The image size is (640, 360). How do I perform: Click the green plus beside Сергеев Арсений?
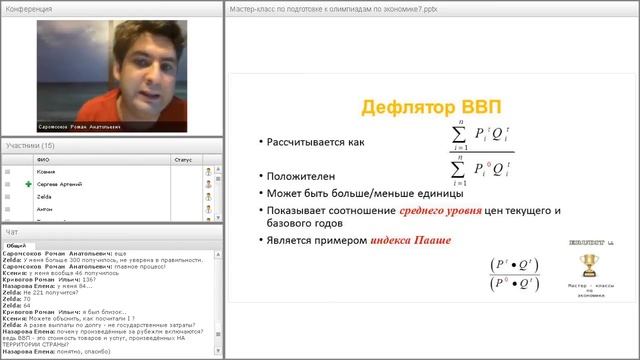(28, 184)
